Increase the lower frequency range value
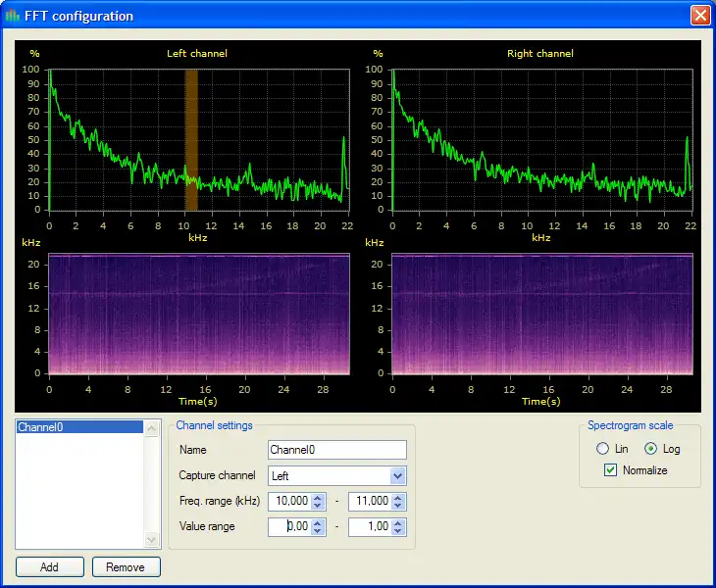The height and width of the screenshot is (588, 716). (318, 497)
